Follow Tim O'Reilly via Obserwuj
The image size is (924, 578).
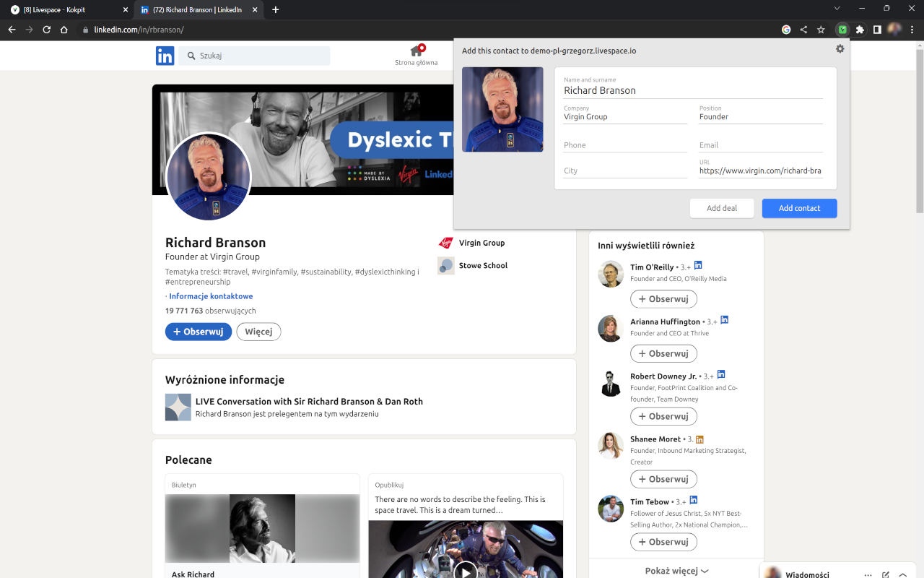coord(663,298)
